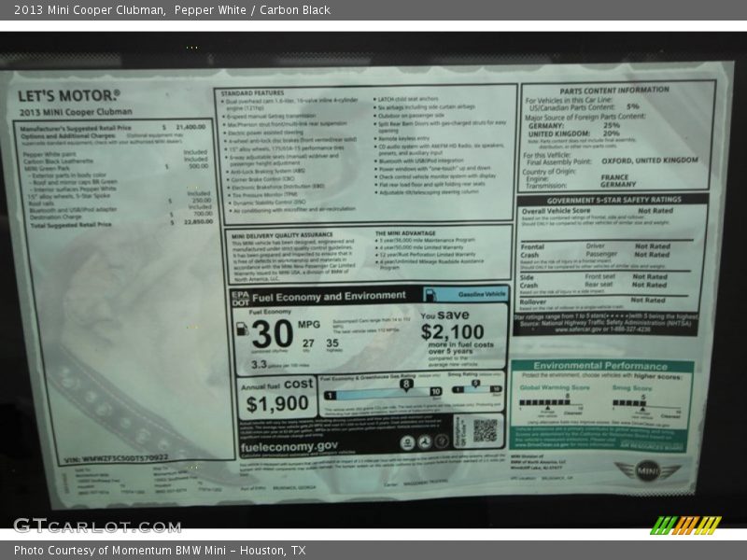
Task: Click 'THE MINI ADVANTAGE' heading
Action: pos(405,233)
